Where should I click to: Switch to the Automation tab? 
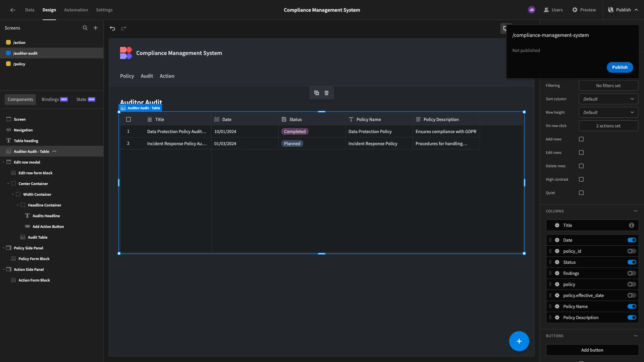(76, 10)
